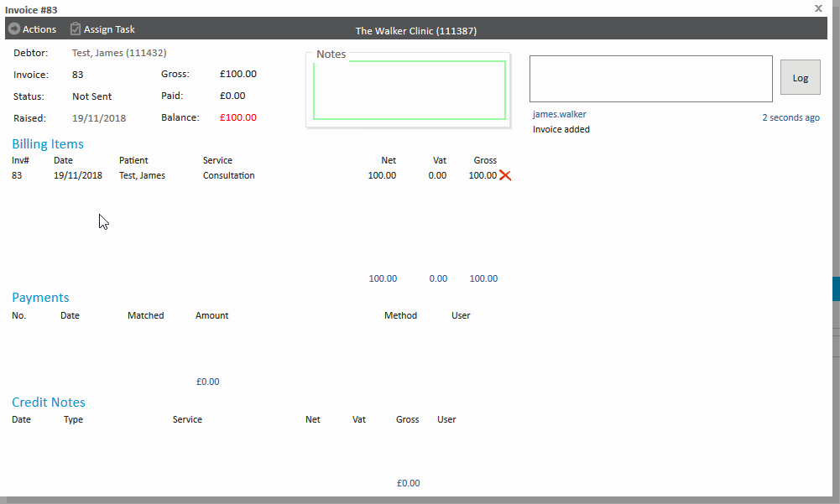The width and height of the screenshot is (840, 504).
Task: Click the Payments Method column header
Action: coord(401,315)
